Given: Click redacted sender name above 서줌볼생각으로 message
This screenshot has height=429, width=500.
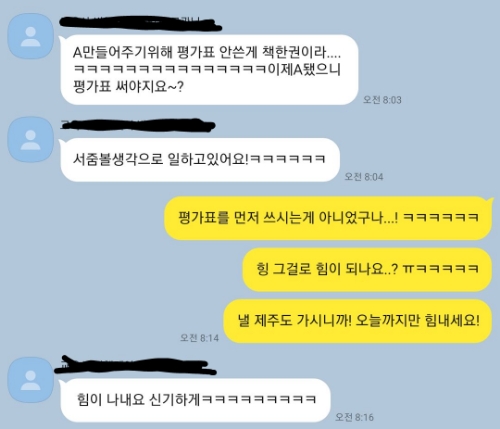Looking at the screenshot, I should pyautogui.click(x=137, y=125).
